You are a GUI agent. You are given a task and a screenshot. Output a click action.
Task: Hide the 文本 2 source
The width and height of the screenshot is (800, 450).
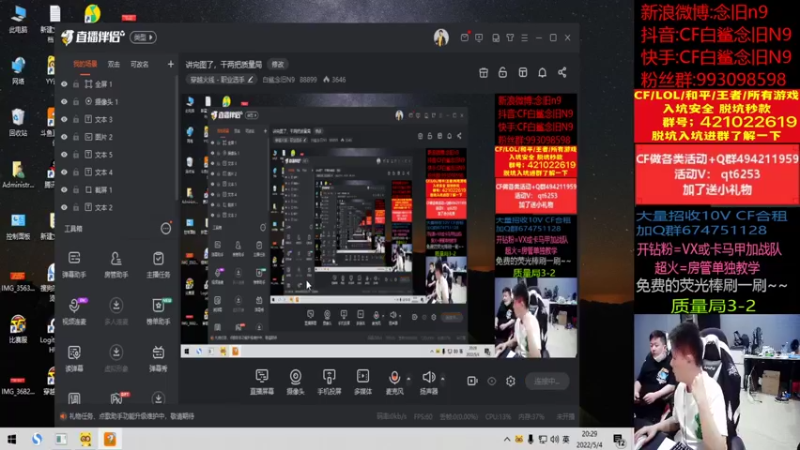pyautogui.click(x=64, y=208)
